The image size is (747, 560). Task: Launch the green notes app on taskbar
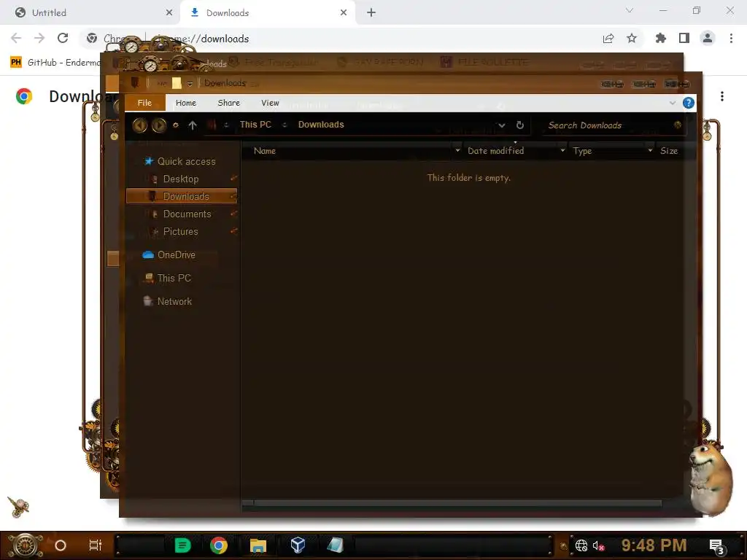[182, 545]
